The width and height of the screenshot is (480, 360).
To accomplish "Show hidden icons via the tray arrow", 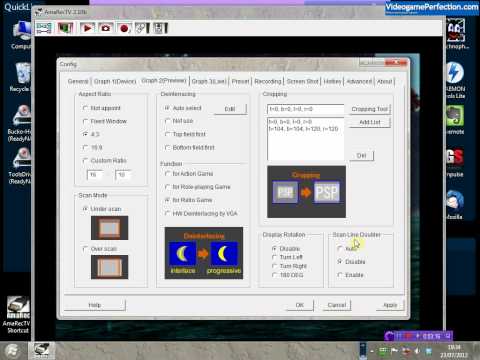I will pos(372,351).
